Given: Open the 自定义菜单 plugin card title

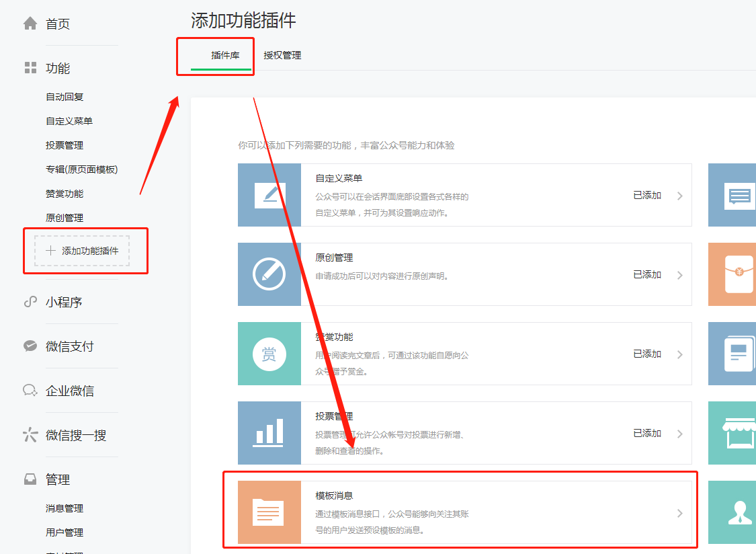Looking at the screenshot, I should pyautogui.click(x=339, y=178).
